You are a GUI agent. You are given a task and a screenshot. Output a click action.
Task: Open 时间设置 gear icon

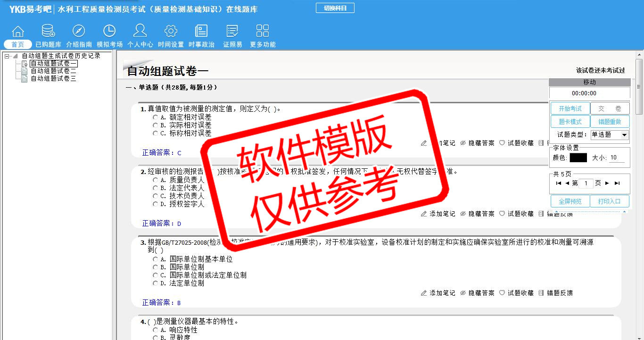[171, 32]
